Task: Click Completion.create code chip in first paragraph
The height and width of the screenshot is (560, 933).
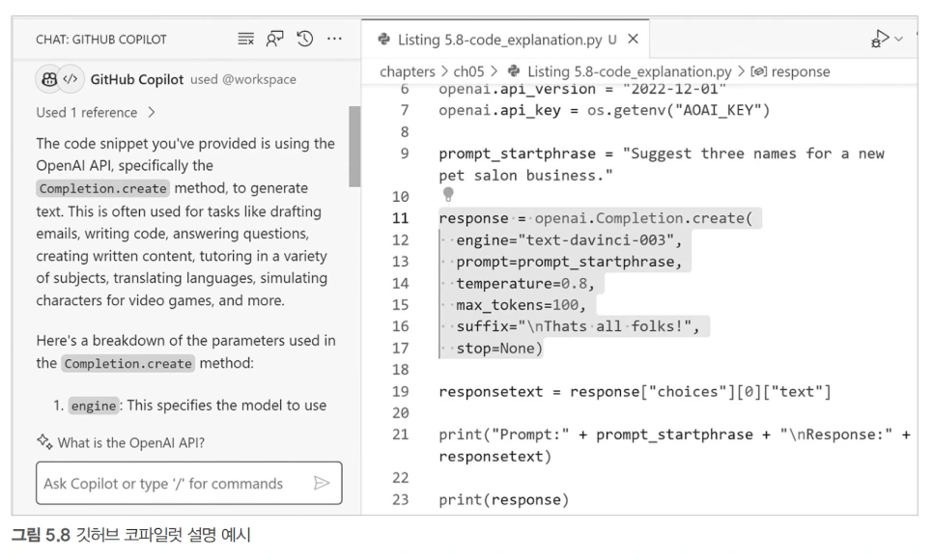Action: pyautogui.click(x=103, y=188)
